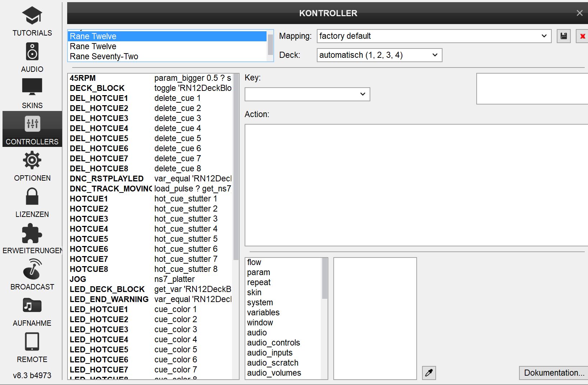Choose the audio_scratch action category
Viewport: 588px width, 385px height.
(x=283, y=363)
